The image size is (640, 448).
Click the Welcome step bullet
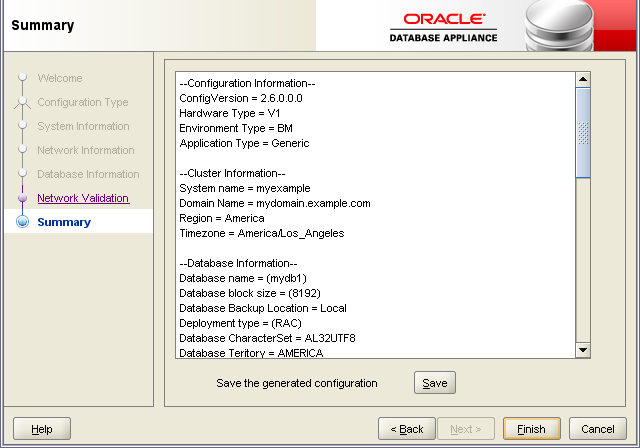(22, 77)
